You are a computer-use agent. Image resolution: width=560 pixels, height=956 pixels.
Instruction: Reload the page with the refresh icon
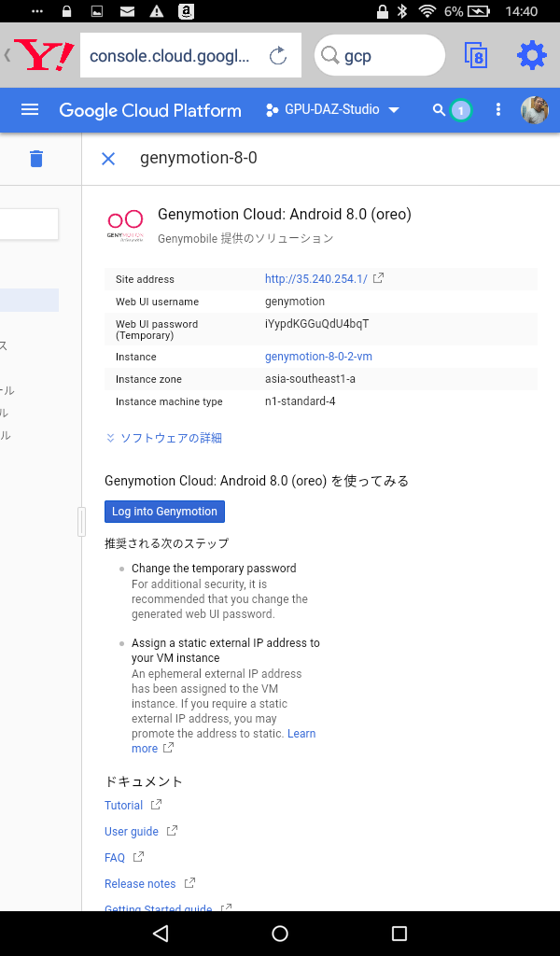278,56
